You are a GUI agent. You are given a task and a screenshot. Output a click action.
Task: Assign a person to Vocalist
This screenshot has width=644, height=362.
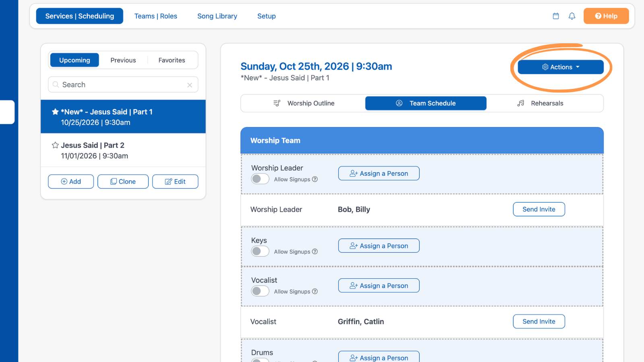[x=379, y=286]
